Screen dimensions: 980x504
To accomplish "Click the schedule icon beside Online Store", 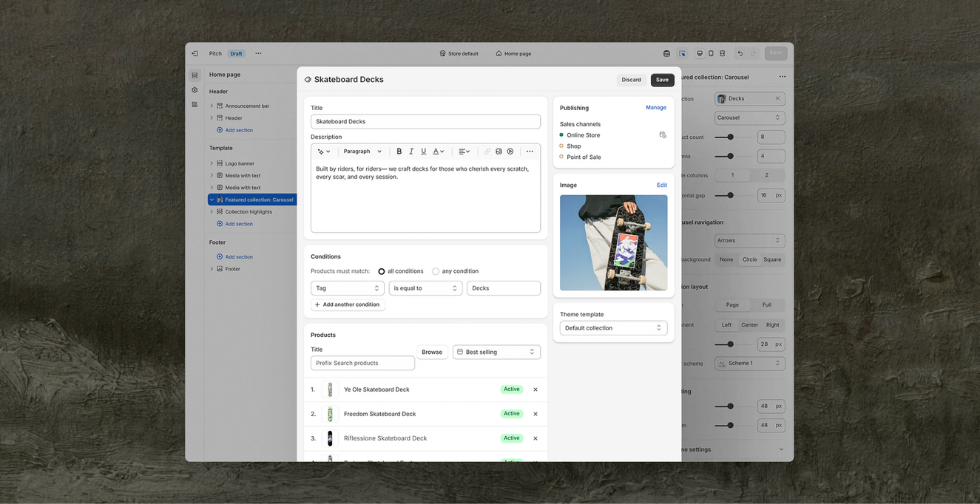I will (662, 135).
